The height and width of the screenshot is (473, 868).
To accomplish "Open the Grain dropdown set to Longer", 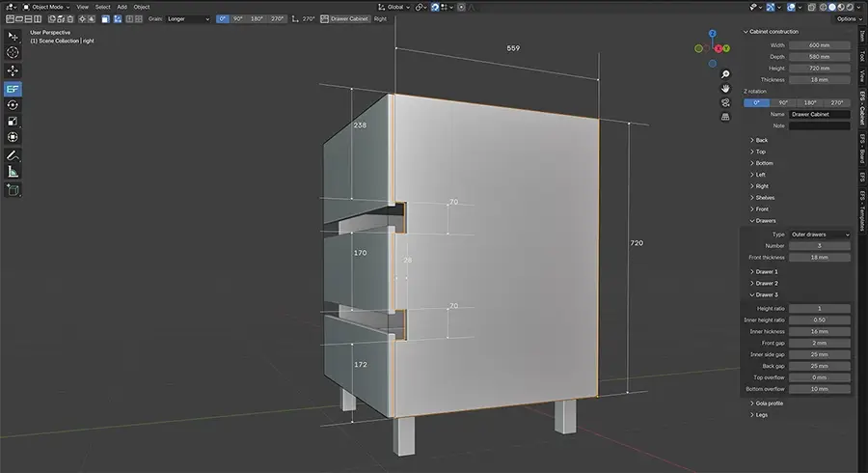I will coord(187,19).
